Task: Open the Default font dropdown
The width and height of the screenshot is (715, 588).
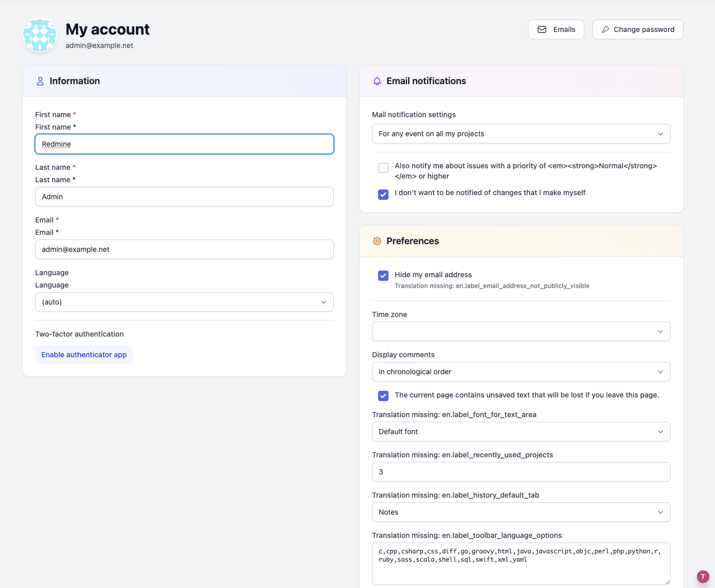Action: click(521, 432)
